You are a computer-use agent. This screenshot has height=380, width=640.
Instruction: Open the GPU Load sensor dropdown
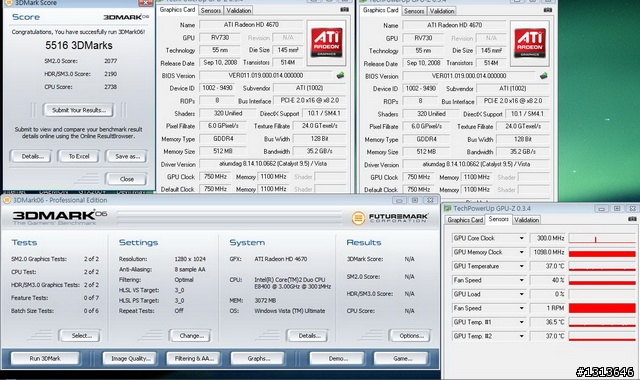pyautogui.click(x=521, y=294)
